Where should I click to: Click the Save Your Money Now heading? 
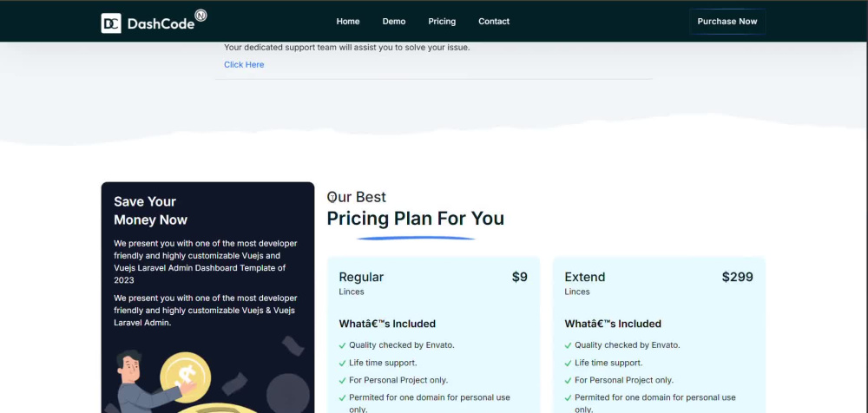(150, 210)
